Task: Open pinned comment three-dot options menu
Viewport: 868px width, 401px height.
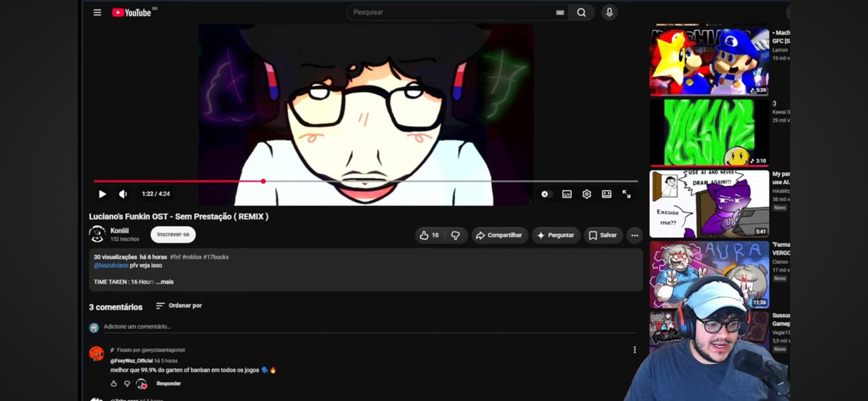Action: point(634,350)
